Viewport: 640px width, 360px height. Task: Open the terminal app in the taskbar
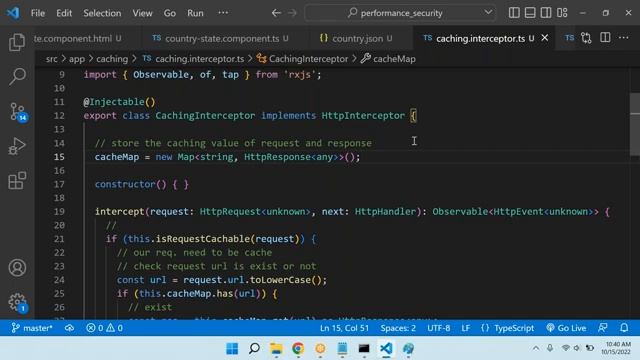(364, 348)
